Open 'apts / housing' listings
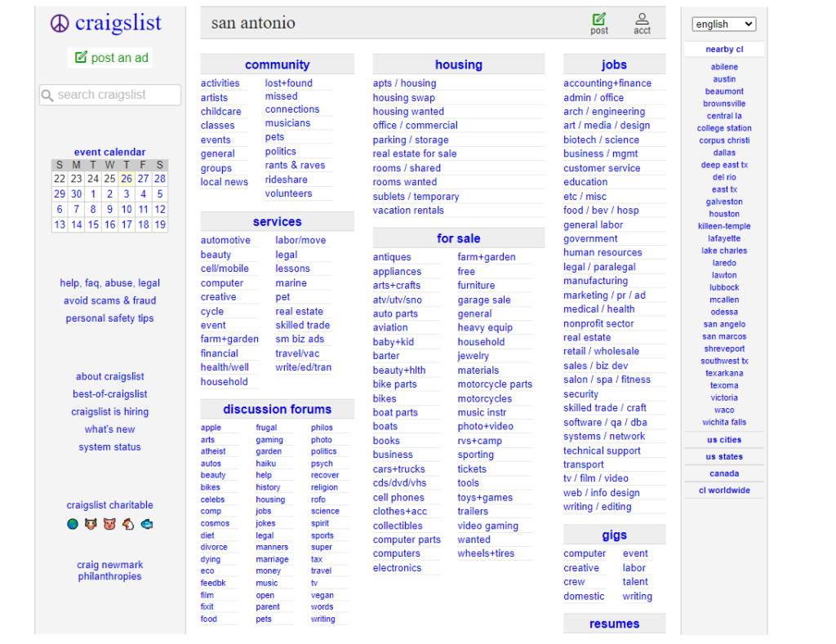The width and height of the screenshot is (836, 644). (404, 83)
